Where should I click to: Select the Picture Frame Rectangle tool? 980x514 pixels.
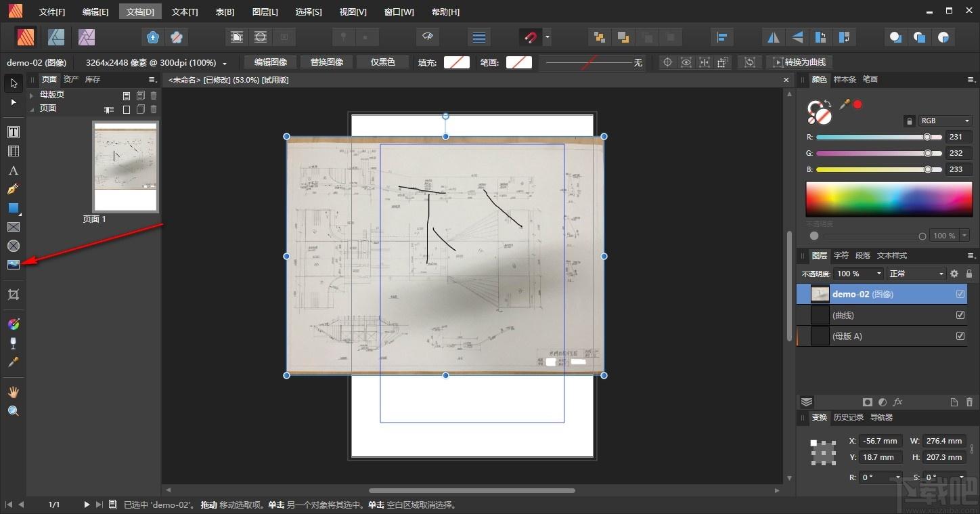(x=13, y=227)
